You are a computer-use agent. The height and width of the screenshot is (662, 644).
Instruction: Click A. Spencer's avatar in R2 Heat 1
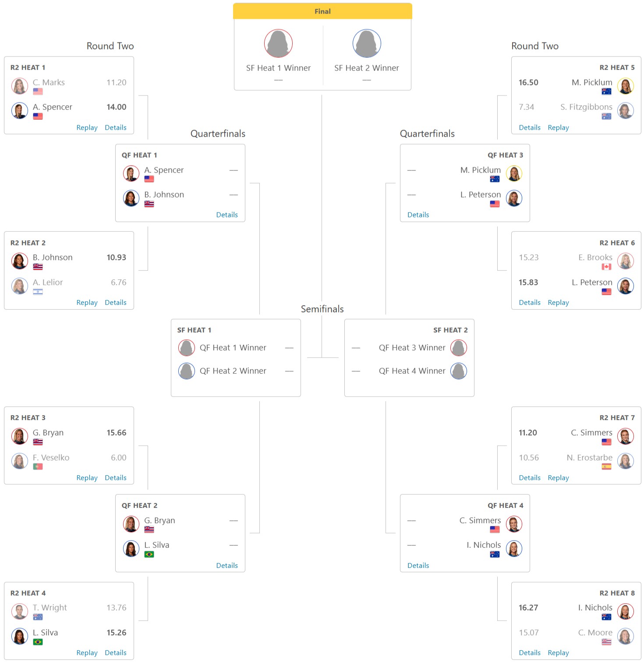coord(20,111)
